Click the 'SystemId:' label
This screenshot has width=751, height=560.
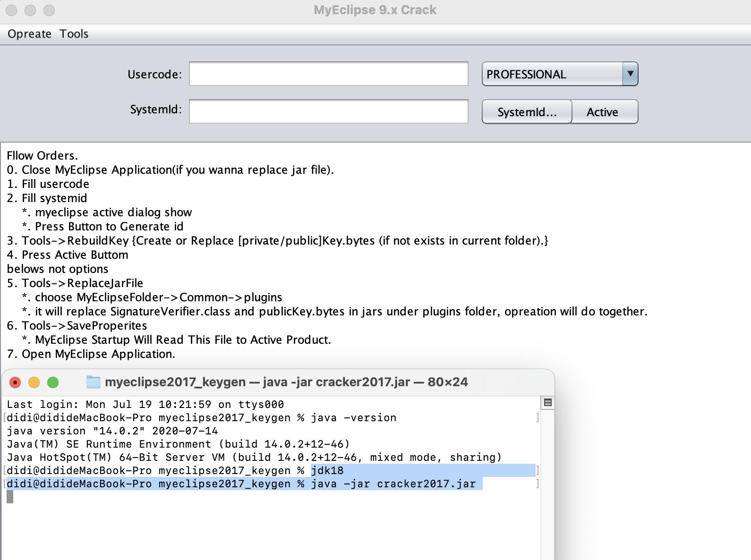(x=156, y=110)
